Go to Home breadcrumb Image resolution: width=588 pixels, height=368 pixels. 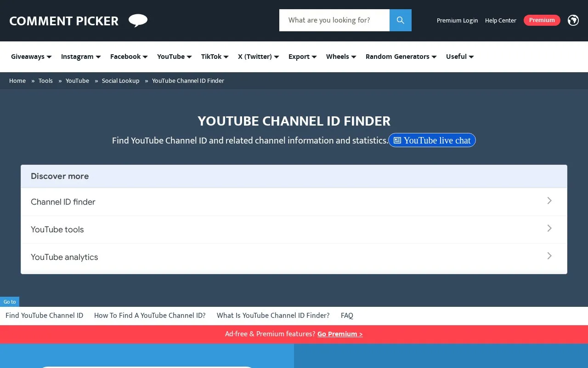17,80
